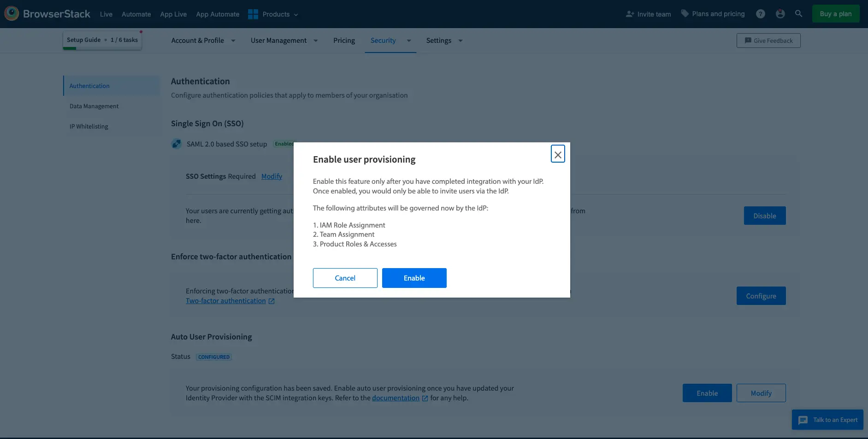Click Enable in the provisioning dialog
The width and height of the screenshot is (868, 439).
[x=414, y=278]
